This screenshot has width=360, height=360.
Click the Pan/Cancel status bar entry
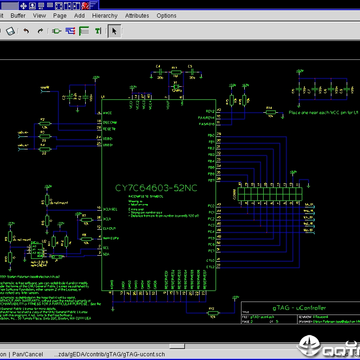click(28, 354)
